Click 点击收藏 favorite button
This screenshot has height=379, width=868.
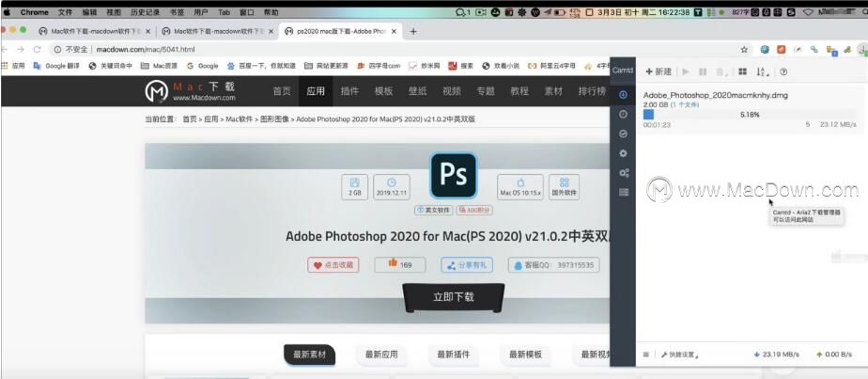click(333, 265)
